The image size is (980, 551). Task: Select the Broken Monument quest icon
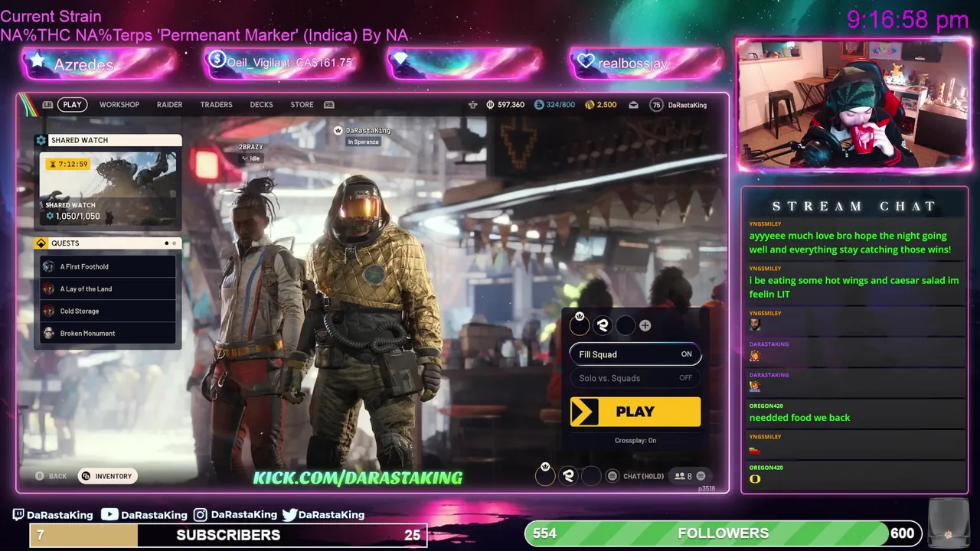click(x=49, y=333)
